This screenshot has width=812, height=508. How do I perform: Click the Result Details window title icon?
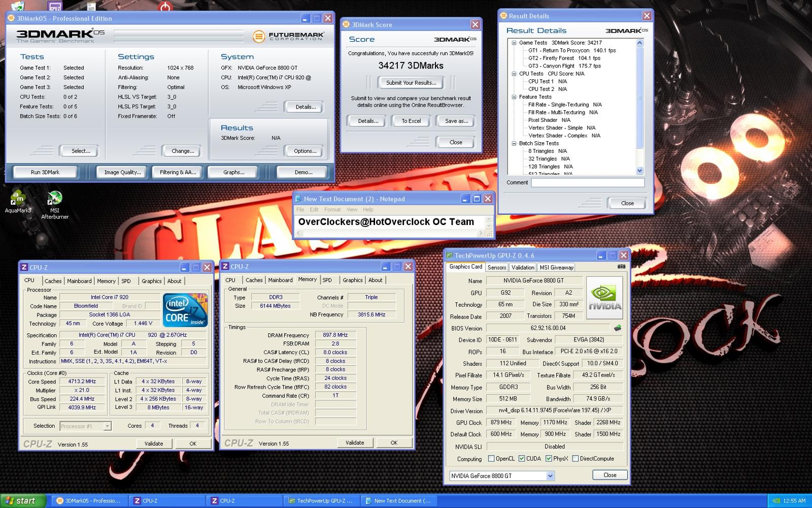tap(504, 16)
